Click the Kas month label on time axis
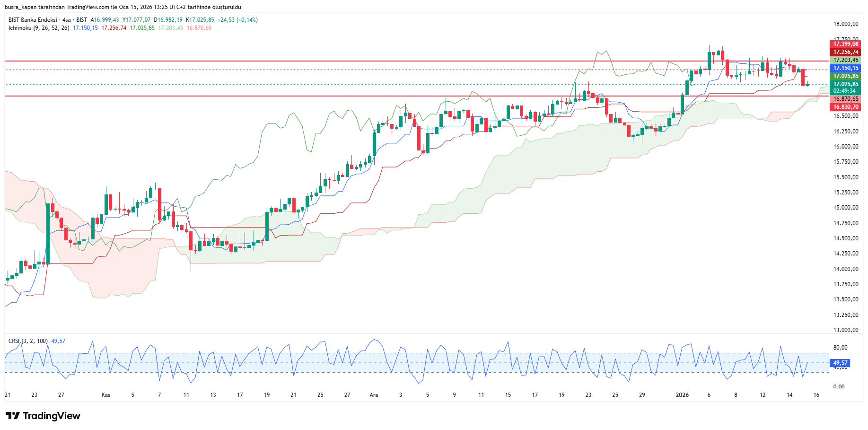 tap(106, 395)
